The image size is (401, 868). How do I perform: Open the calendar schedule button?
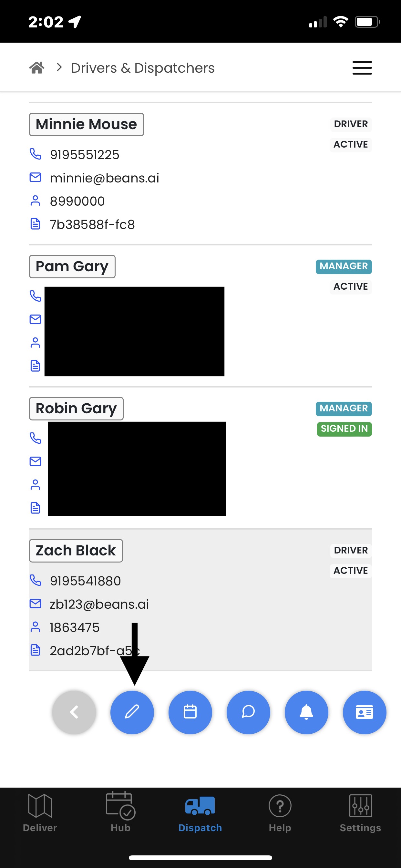coord(190,712)
